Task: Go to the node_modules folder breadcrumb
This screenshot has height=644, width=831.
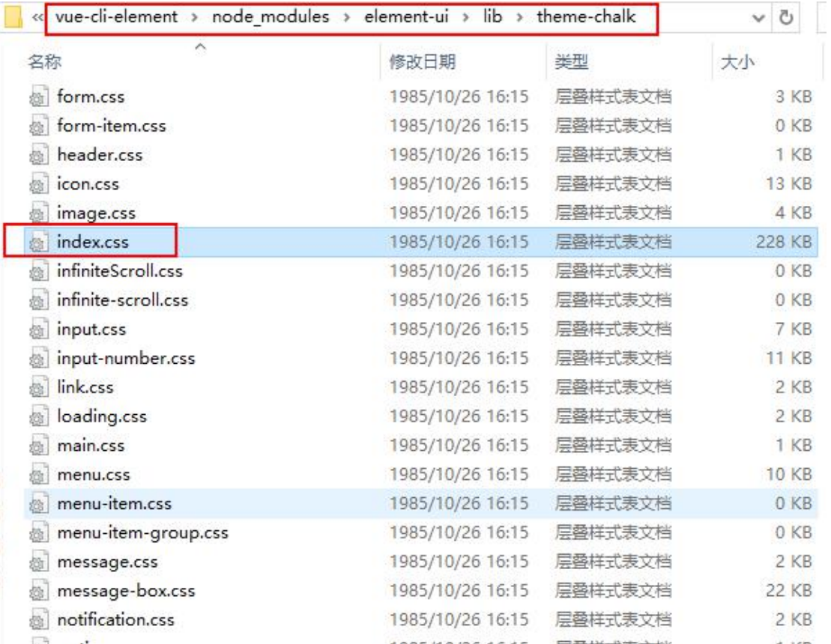Action: (271, 17)
